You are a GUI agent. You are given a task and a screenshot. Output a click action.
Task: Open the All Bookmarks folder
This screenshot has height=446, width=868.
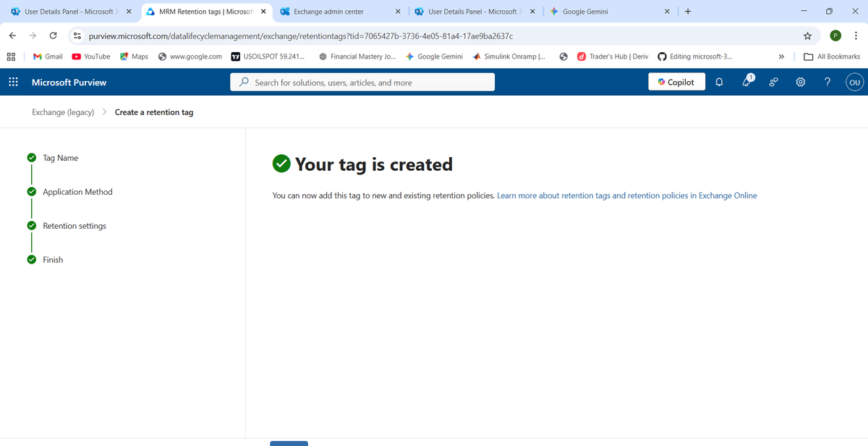tap(832, 56)
